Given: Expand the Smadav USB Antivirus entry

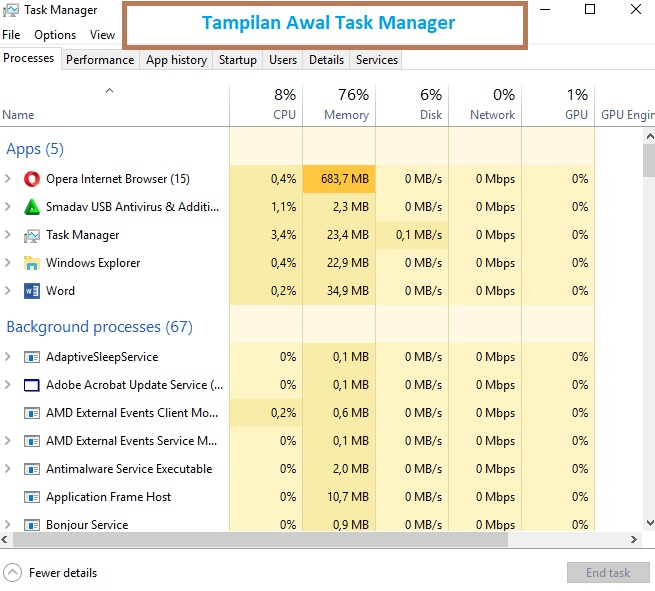Looking at the screenshot, I should 8,207.
